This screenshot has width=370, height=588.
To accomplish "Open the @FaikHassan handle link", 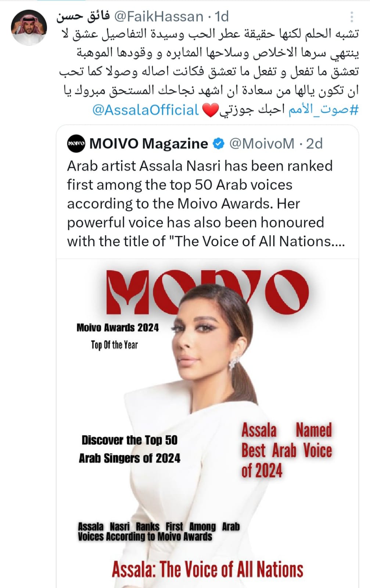I will 159,17.
